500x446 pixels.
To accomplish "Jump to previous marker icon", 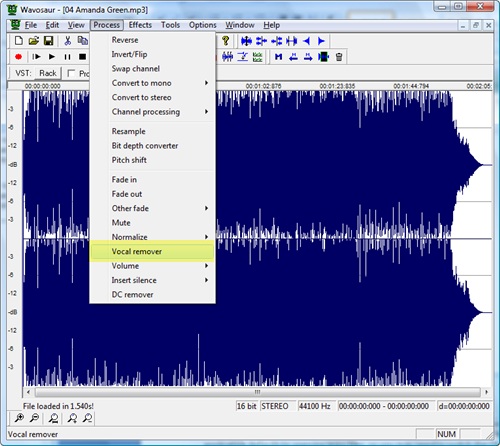I will click(293, 57).
